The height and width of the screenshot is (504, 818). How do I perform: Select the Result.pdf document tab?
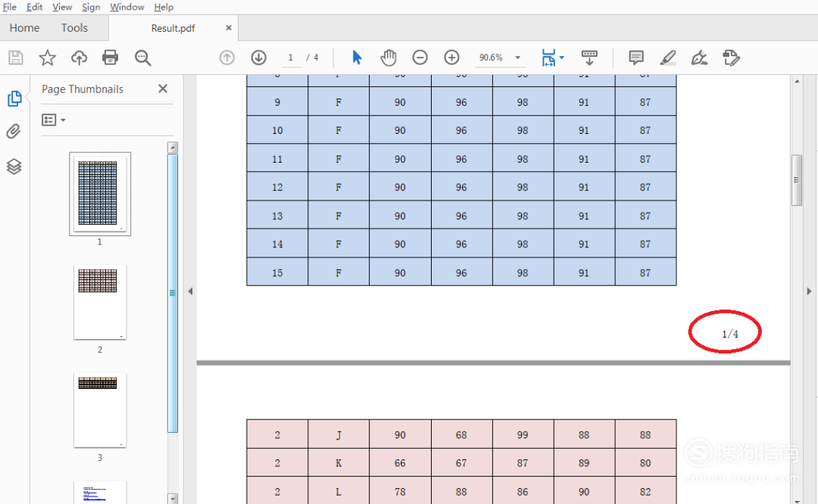(173, 28)
